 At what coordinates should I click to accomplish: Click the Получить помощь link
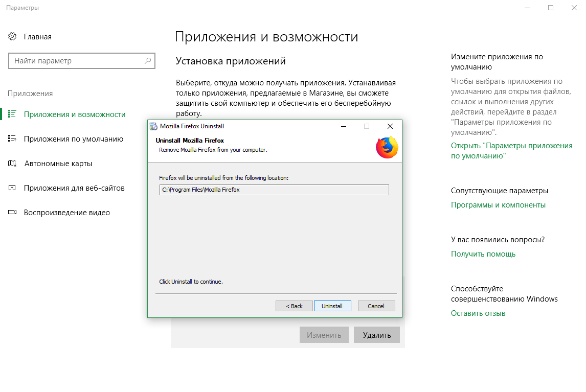483,254
